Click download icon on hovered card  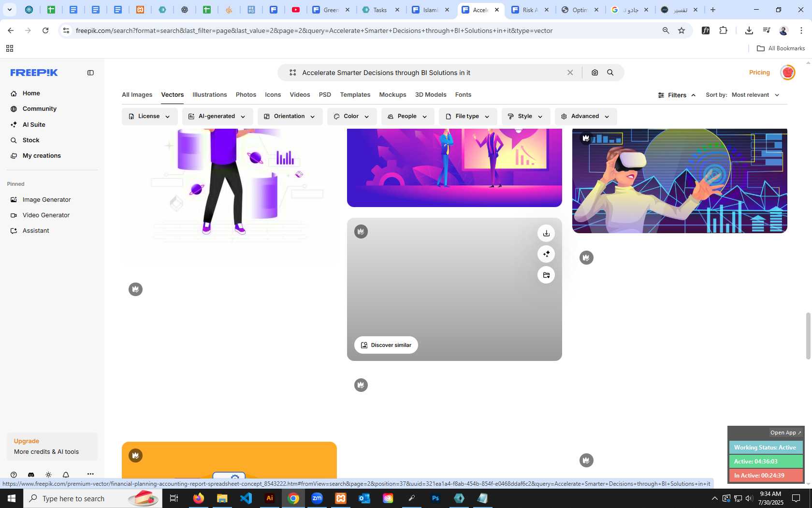tap(546, 233)
